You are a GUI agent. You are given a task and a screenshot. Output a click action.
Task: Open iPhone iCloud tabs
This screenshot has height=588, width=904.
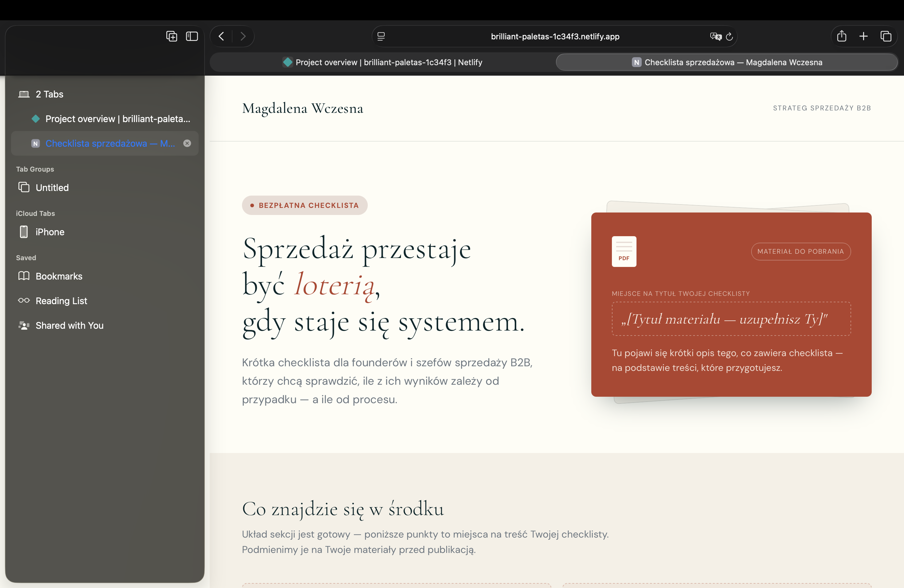pos(105,232)
